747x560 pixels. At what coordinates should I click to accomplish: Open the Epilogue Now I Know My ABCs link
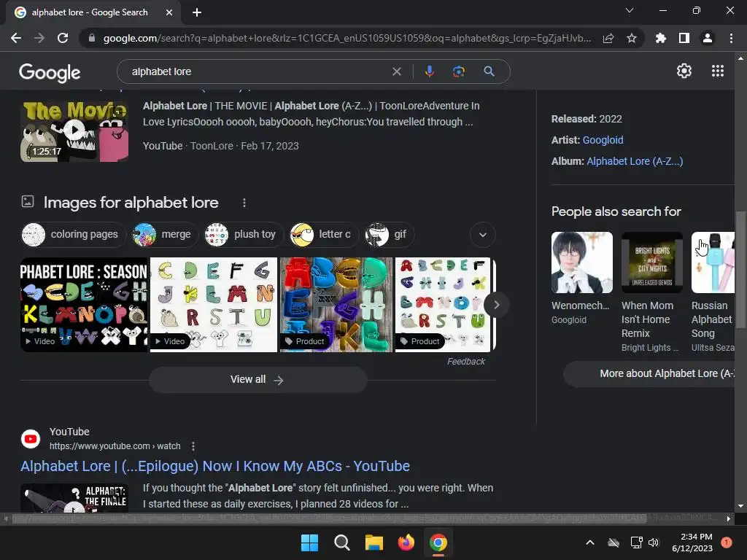click(215, 466)
